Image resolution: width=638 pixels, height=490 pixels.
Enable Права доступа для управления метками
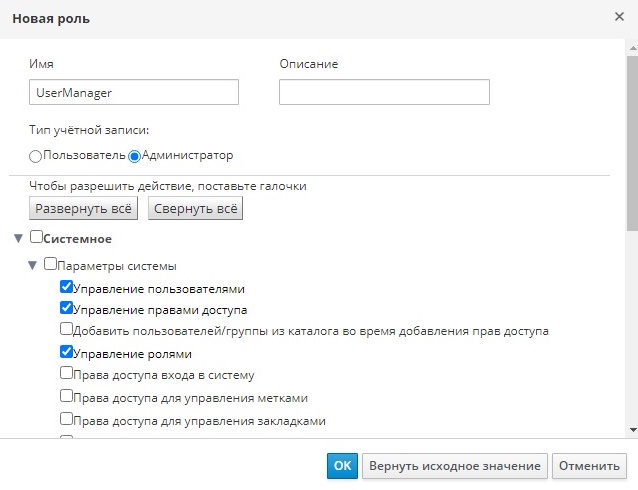67,395
